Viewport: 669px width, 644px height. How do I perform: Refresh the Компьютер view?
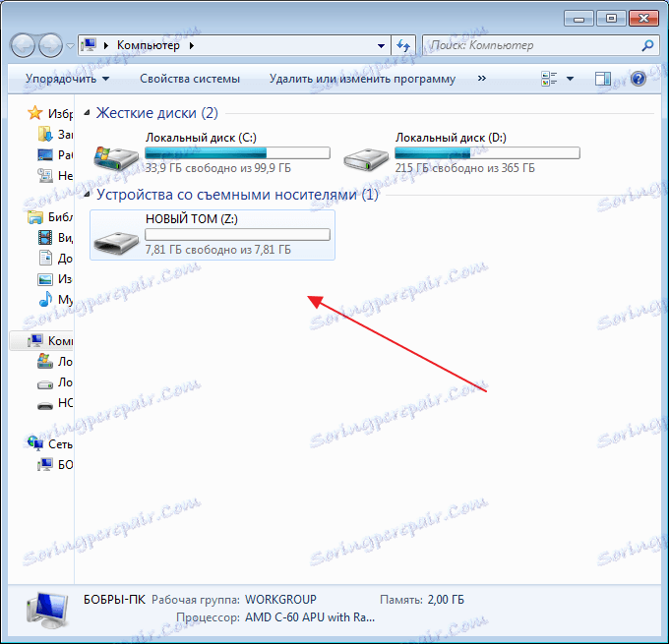pos(403,45)
